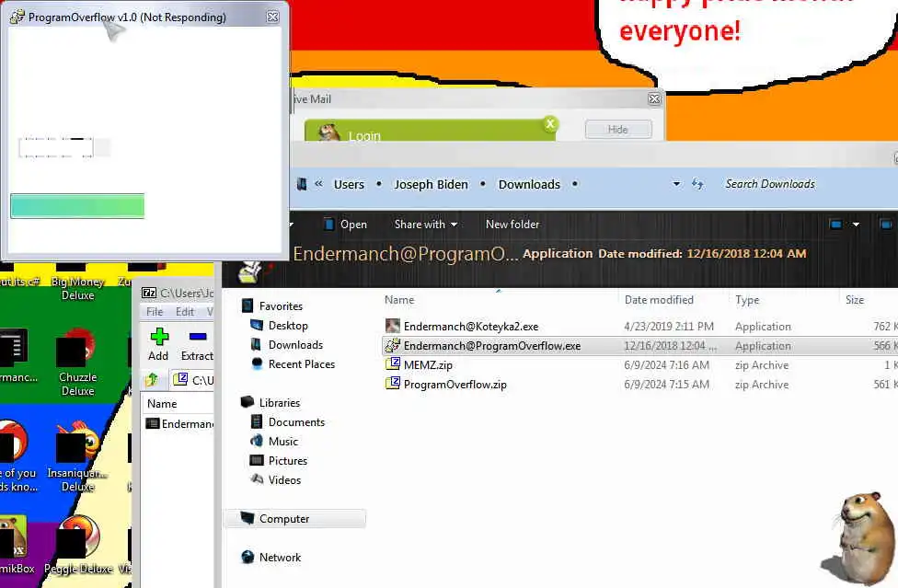Change view icon in Explorer toolbar

coord(836,225)
